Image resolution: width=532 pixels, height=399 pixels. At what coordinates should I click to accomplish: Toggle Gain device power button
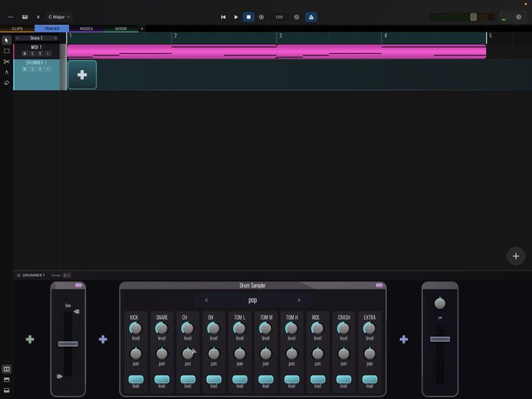(78, 285)
